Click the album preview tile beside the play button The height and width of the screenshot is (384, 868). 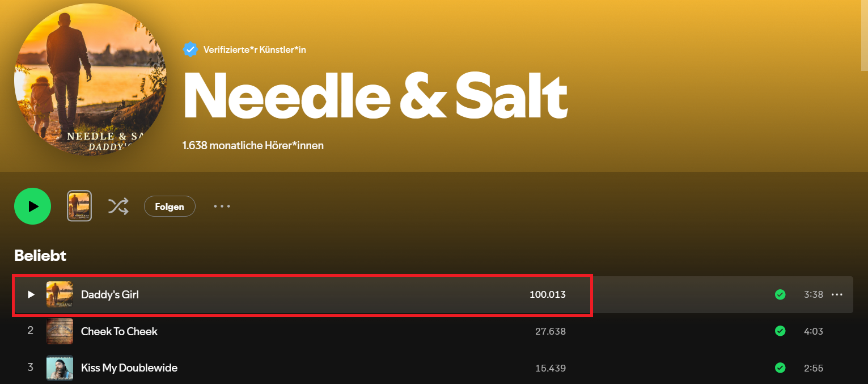click(79, 206)
